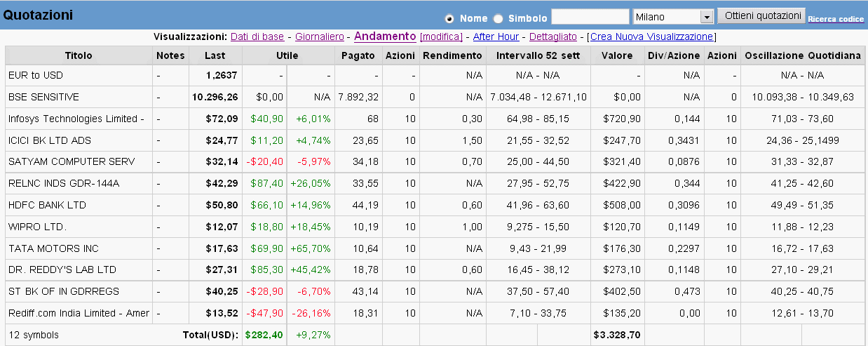868x346 pixels.
Task: Click EUR to USD last value 1,2637
Action: (x=222, y=75)
